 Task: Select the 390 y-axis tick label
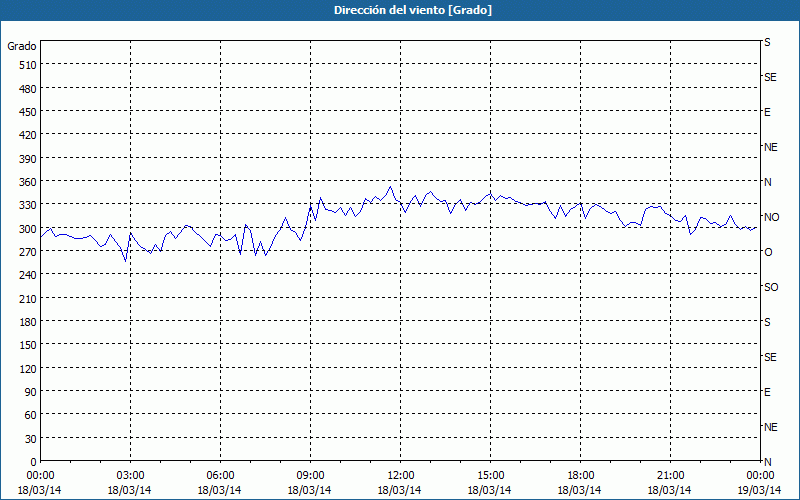coord(29,159)
